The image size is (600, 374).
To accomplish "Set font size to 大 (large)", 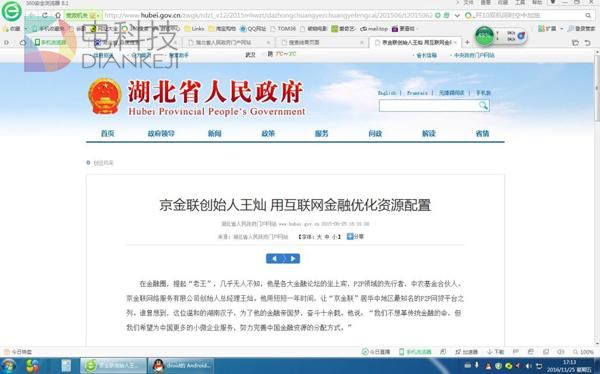I will pyautogui.click(x=319, y=237).
